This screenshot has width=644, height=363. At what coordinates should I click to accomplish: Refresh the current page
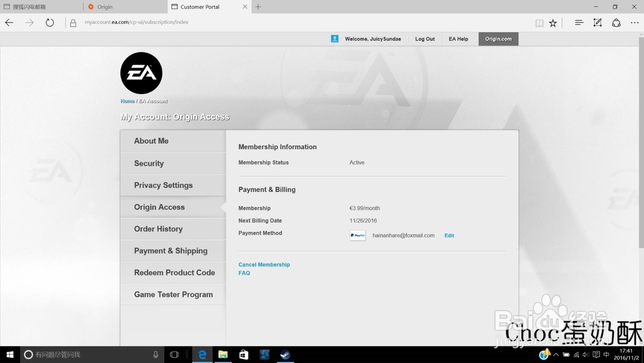[50, 23]
